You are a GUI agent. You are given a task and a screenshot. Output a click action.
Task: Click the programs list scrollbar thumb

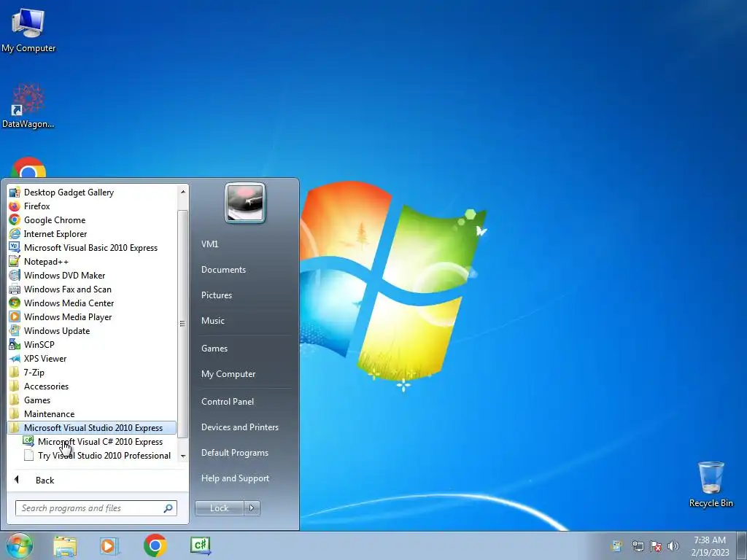(x=182, y=324)
